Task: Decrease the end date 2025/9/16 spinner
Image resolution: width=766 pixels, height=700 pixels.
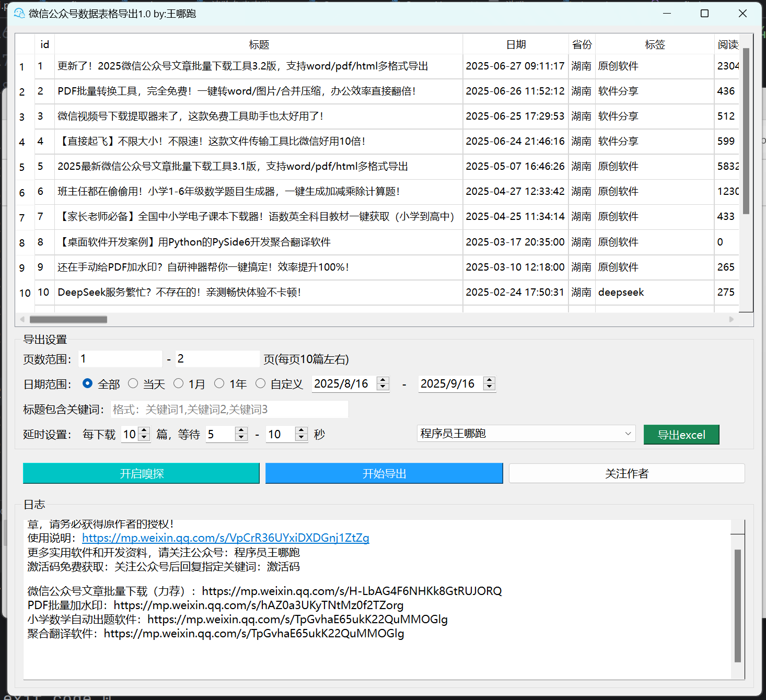Action: click(489, 387)
